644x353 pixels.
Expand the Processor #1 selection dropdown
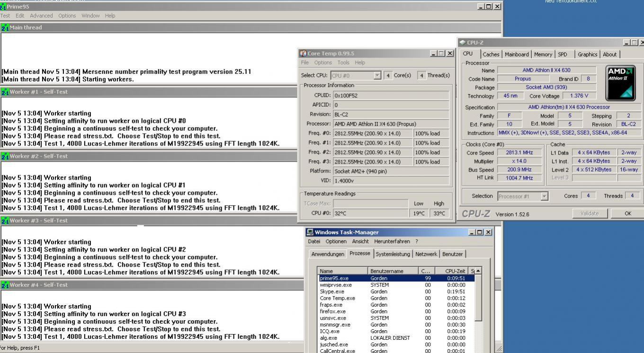point(544,196)
